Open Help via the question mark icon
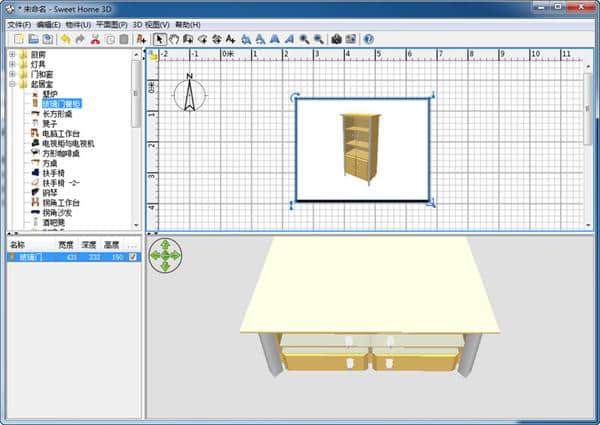Screen dimensions: 600x425 368,38
